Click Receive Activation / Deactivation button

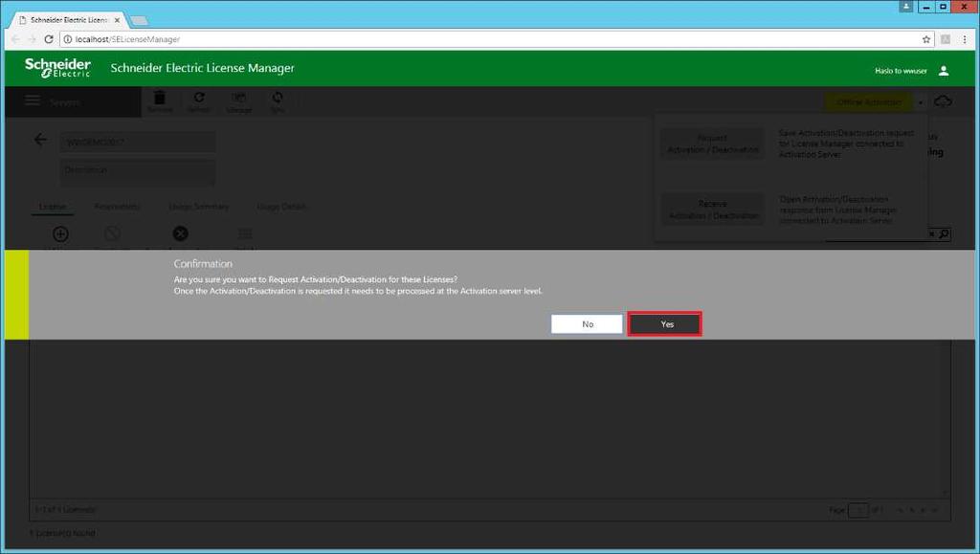pos(712,210)
